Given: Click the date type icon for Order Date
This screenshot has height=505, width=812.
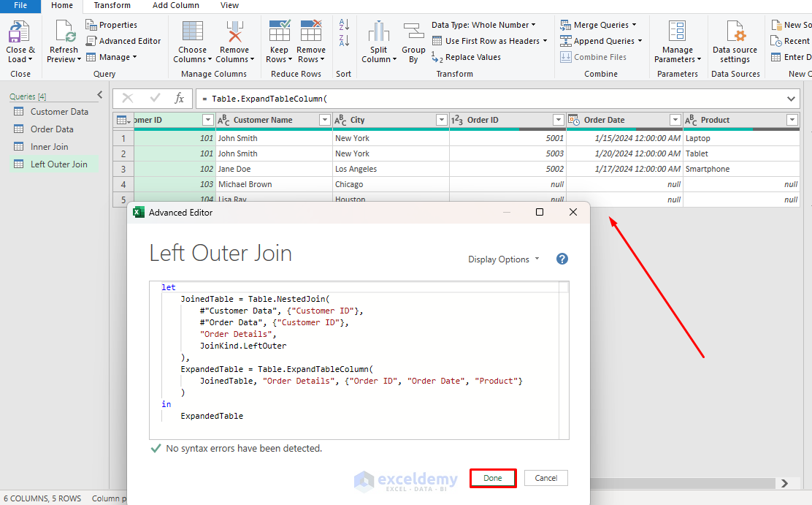Looking at the screenshot, I should point(574,121).
